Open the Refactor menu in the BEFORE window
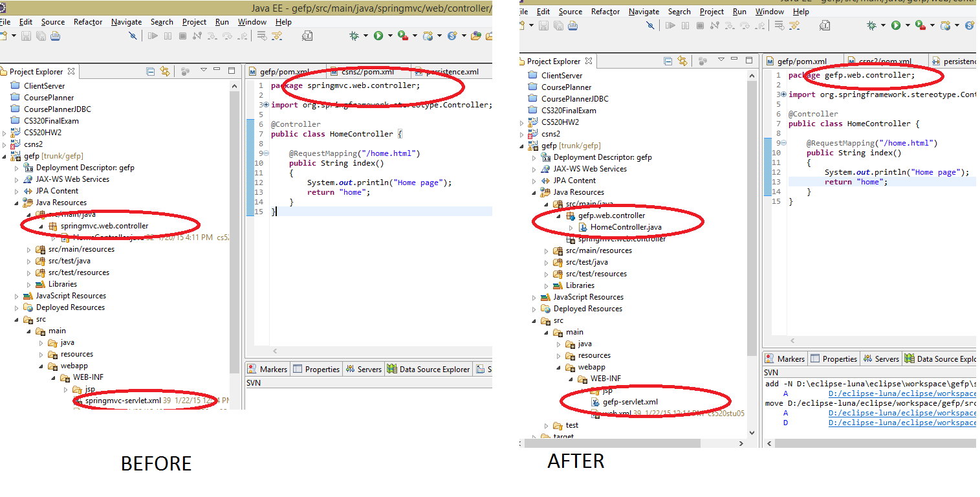Image resolution: width=980 pixels, height=497 pixels. tap(88, 22)
